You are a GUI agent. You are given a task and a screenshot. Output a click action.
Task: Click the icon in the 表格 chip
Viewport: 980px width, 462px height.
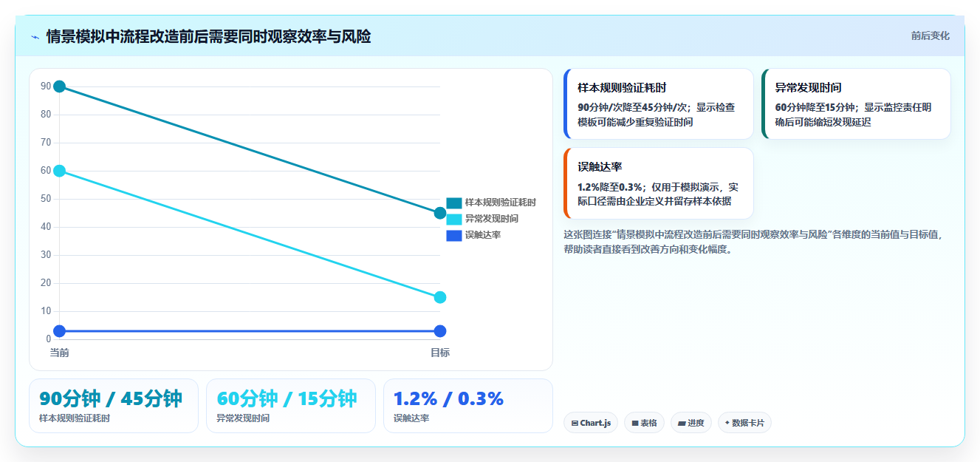[x=635, y=424]
